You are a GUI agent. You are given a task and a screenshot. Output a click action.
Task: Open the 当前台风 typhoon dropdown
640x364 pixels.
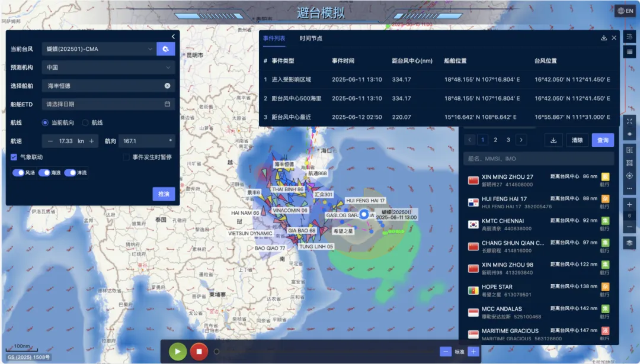coord(98,49)
